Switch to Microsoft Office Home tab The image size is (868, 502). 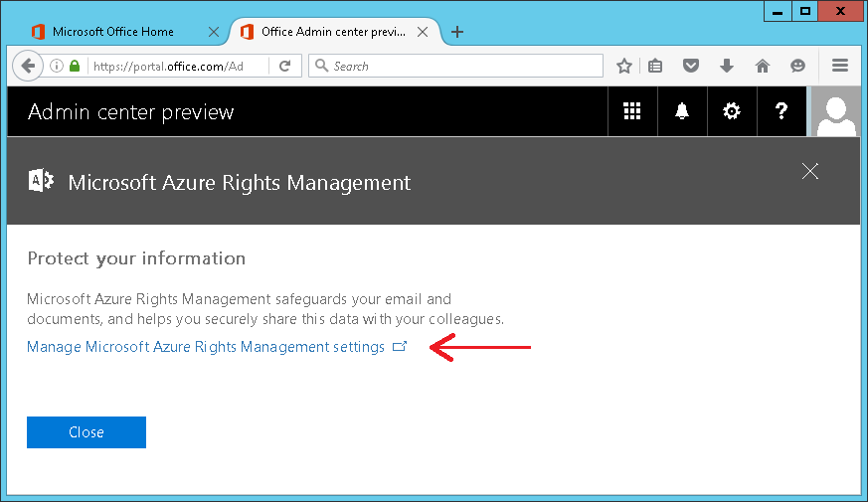[113, 32]
